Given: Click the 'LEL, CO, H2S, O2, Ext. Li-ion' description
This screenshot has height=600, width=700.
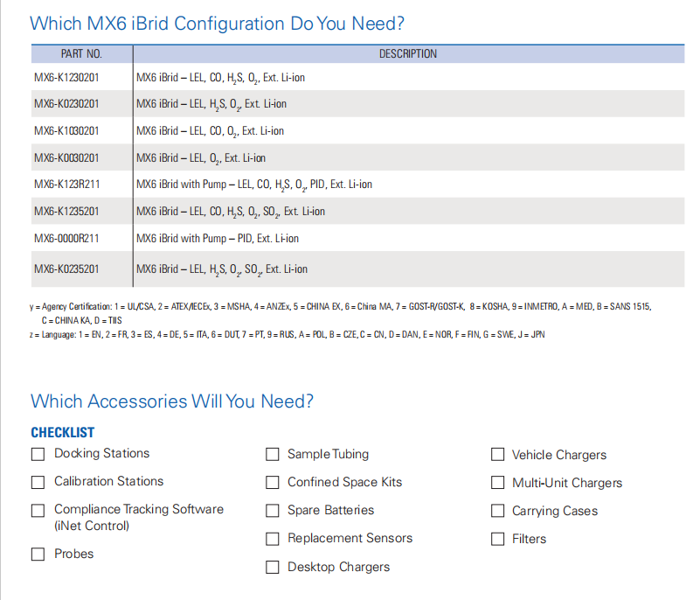Looking at the screenshot, I should 220,78.
